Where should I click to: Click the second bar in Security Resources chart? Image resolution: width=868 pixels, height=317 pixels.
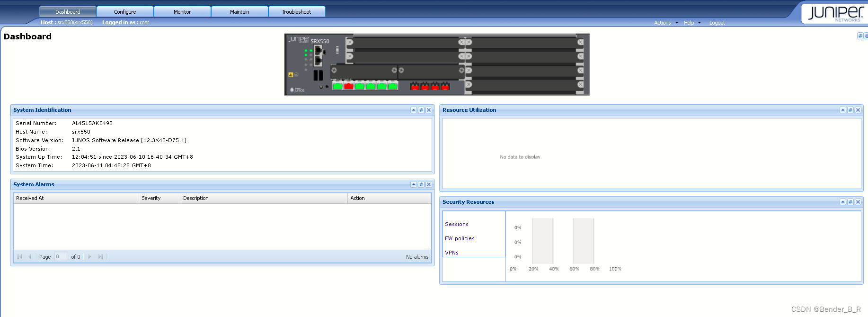tap(584, 241)
